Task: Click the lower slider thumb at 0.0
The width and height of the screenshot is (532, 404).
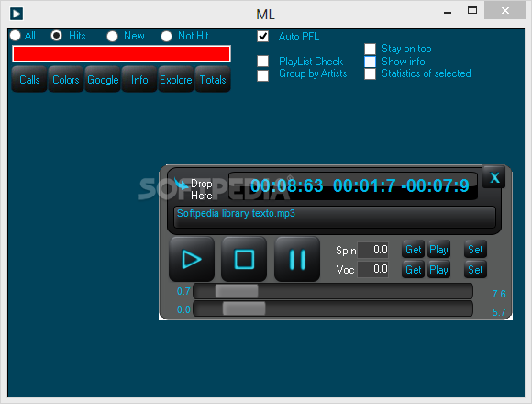Action: (x=244, y=309)
